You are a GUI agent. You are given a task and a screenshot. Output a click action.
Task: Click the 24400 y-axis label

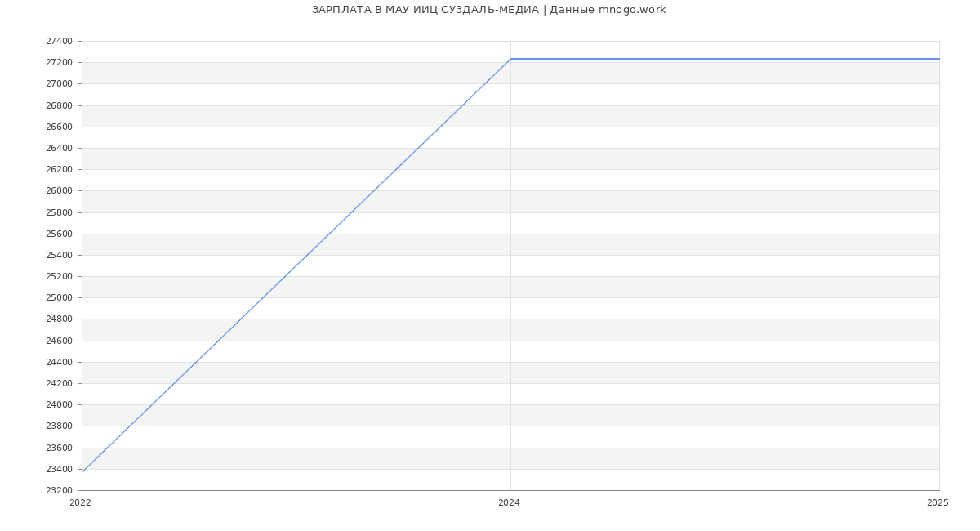(59, 362)
